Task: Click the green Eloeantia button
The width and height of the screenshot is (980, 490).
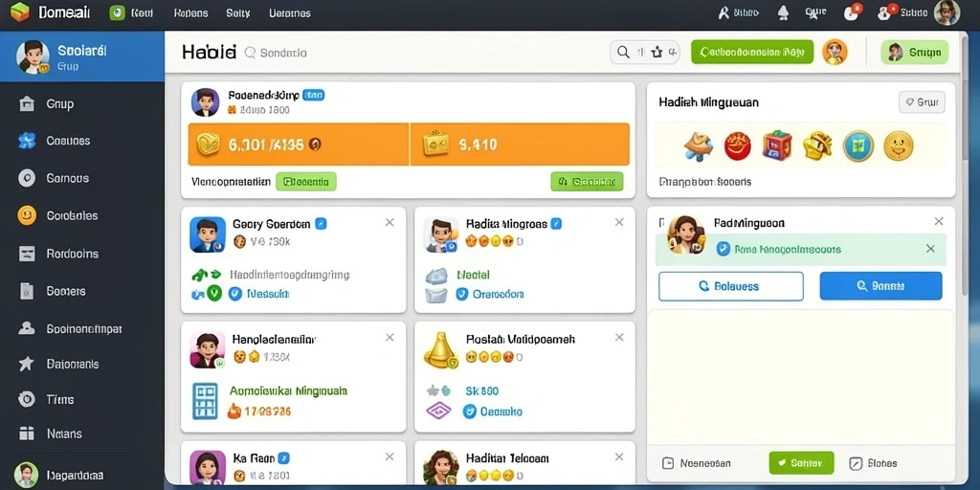Action: (x=306, y=182)
